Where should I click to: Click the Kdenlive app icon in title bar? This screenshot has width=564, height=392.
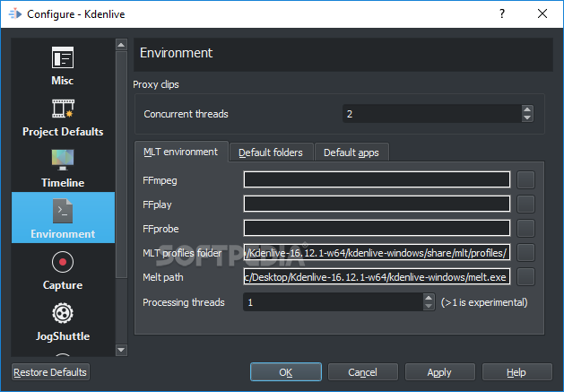14,14
